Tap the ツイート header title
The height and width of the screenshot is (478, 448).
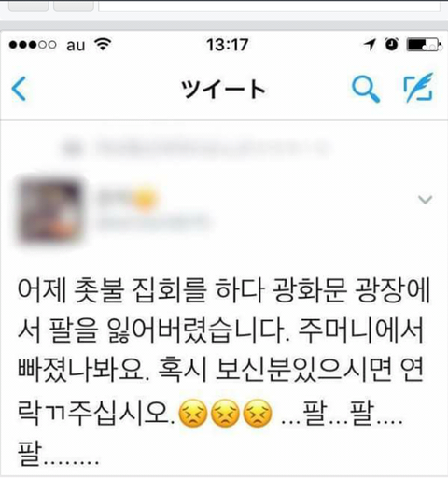pyautogui.click(x=223, y=89)
